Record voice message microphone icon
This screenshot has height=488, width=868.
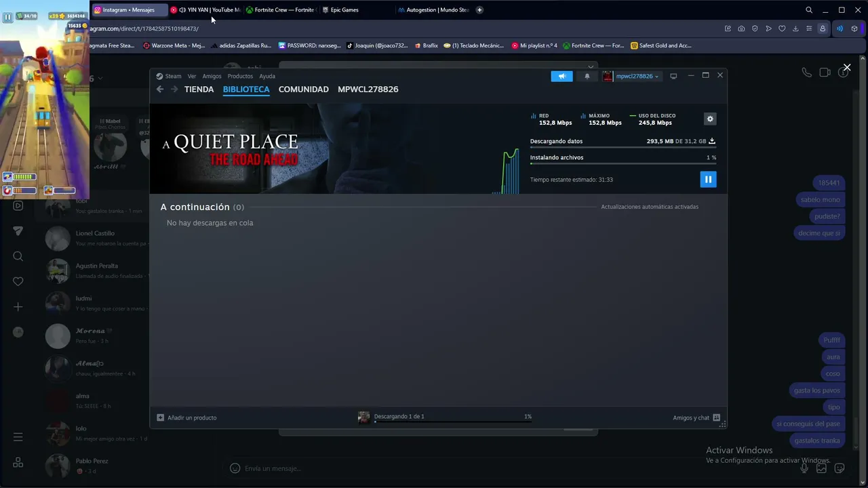pos(804,468)
